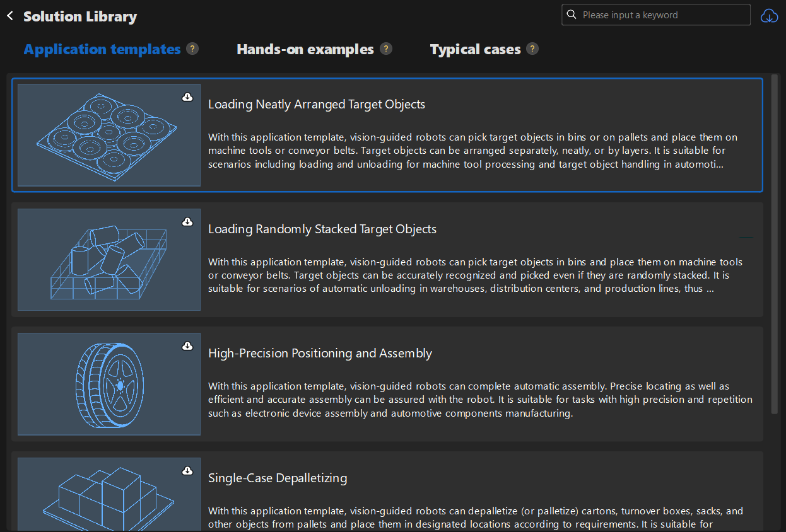
Task: Download the High-Precision Positioning and Assembly template
Action: click(x=187, y=346)
